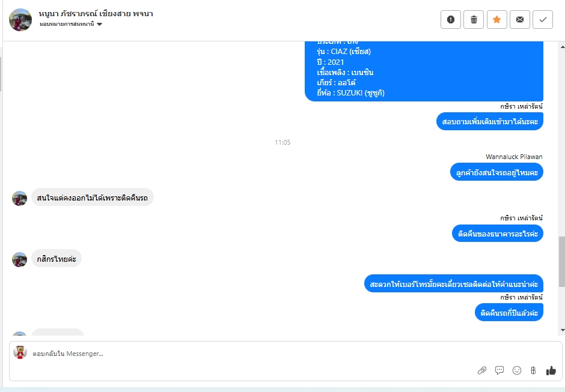Viewport: 565px width, 392px height.
Task: Delete conversation using trash icon
Action: 474,19
